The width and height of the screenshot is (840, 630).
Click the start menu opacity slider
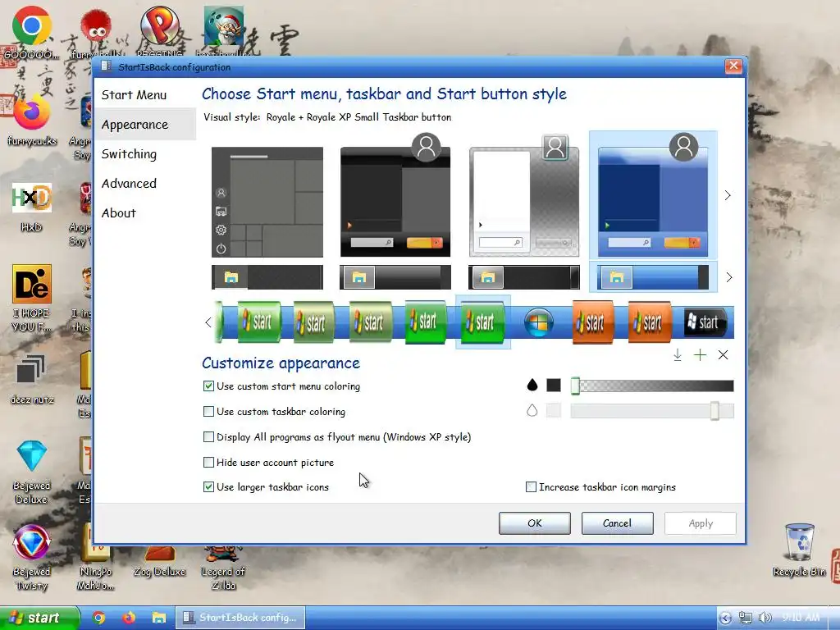[652, 386]
